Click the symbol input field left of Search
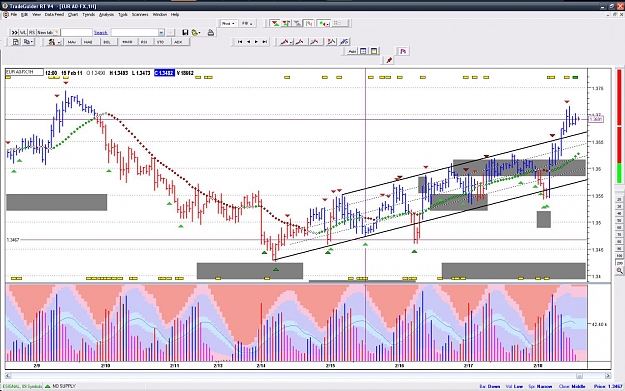The height and width of the screenshot is (391, 625). pos(77,32)
